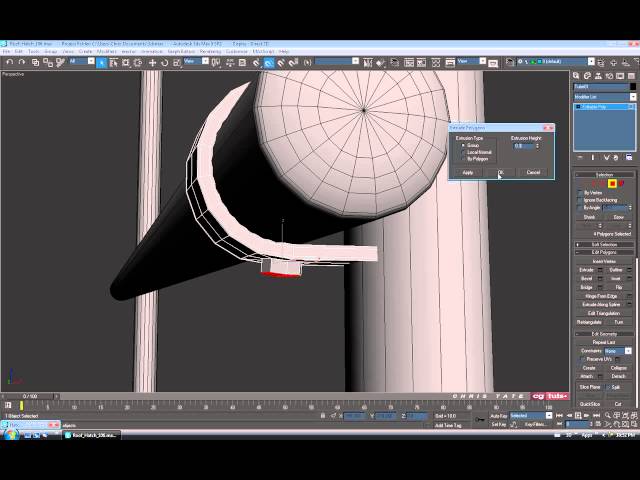This screenshot has width=640, height=480.
Task: Select the Group extrusion type radio button
Action: click(463, 146)
